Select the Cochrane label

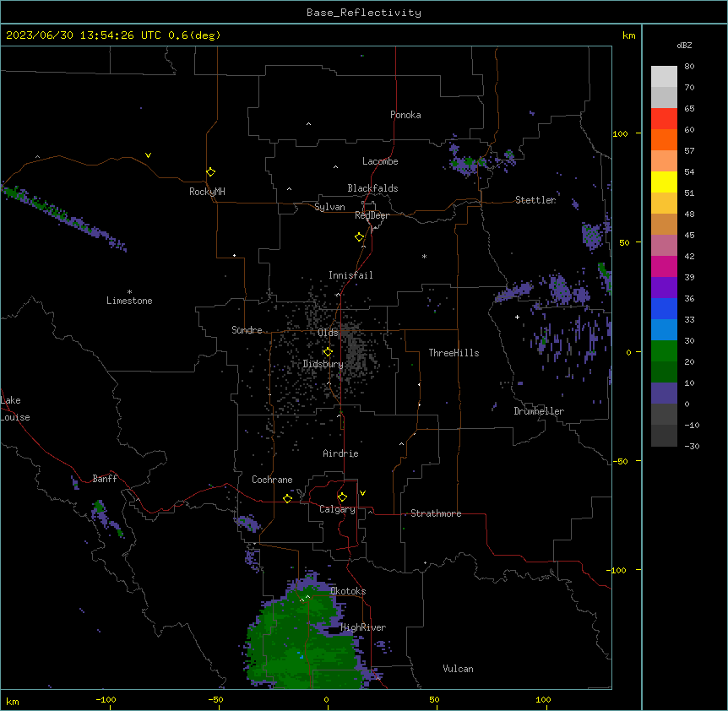tap(272, 480)
